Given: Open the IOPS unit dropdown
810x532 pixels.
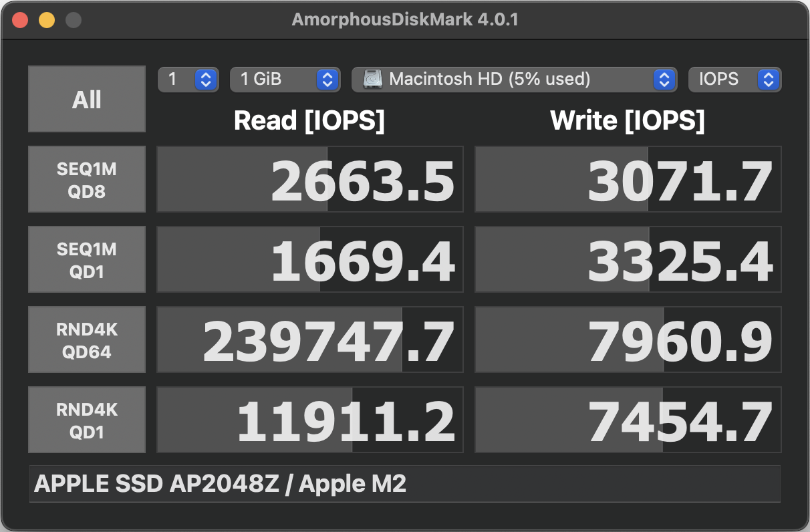Looking at the screenshot, I should point(734,80).
